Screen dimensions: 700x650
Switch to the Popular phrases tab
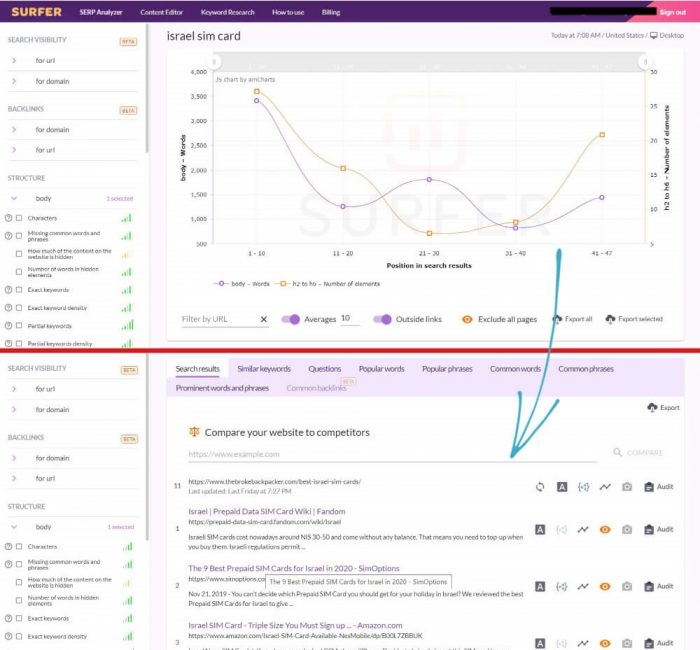pos(447,369)
